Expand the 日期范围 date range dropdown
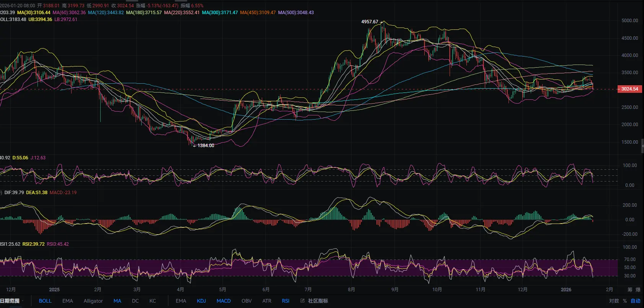The width and height of the screenshot is (644, 308). pos(11,301)
